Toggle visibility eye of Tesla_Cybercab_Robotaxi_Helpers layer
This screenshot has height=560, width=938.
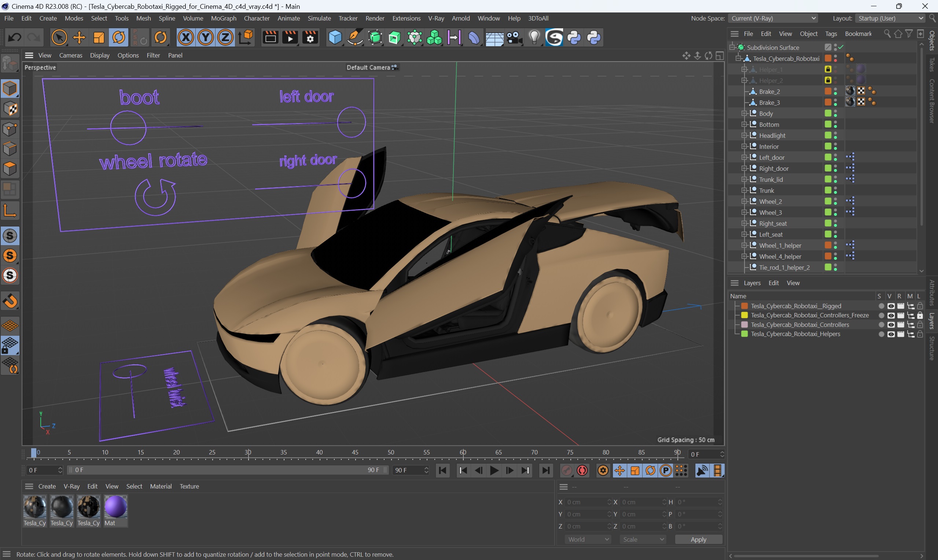(891, 334)
